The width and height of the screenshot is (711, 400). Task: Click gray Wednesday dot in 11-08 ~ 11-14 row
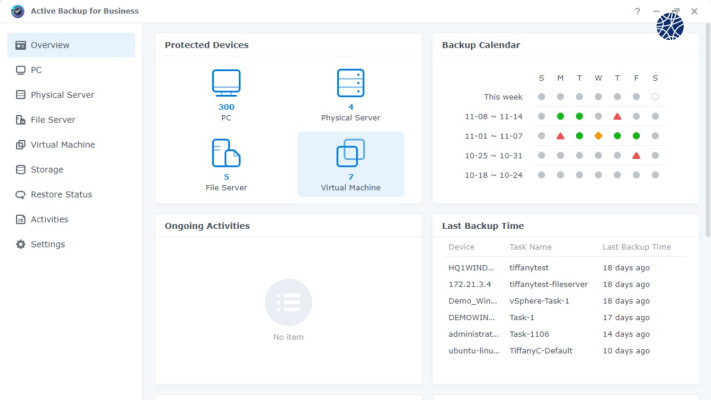coord(599,117)
